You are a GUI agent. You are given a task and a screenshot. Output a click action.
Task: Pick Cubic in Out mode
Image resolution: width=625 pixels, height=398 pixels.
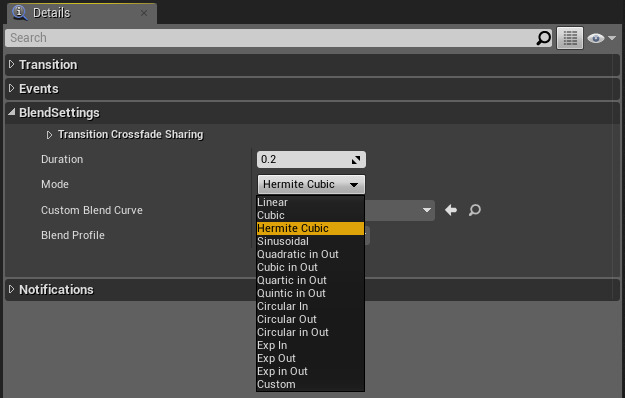[311, 267]
